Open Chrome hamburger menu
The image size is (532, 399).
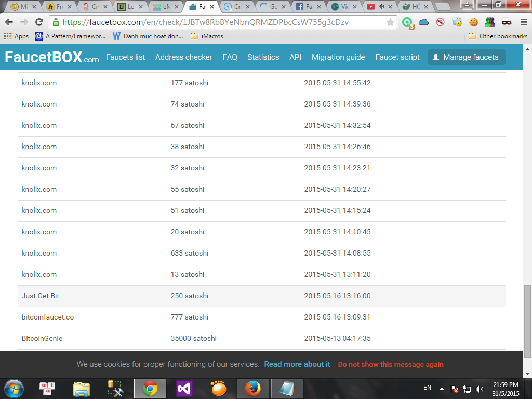pyautogui.click(x=524, y=22)
